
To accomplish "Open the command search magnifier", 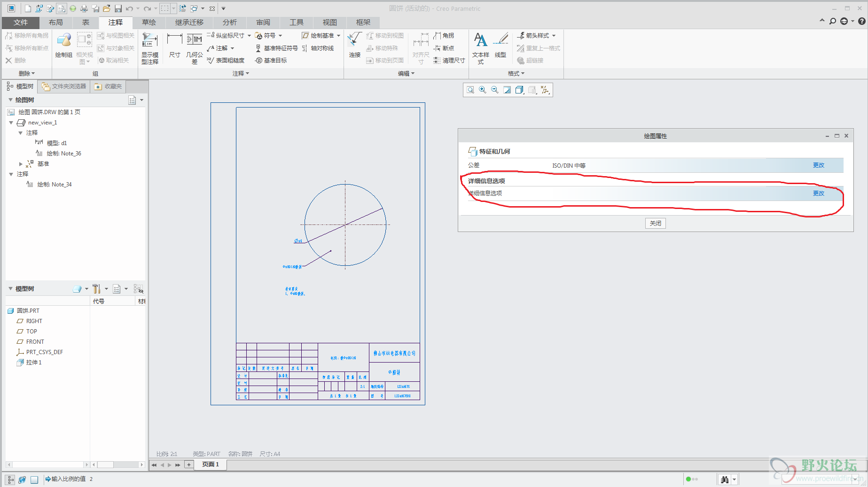I will coord(833,21).
